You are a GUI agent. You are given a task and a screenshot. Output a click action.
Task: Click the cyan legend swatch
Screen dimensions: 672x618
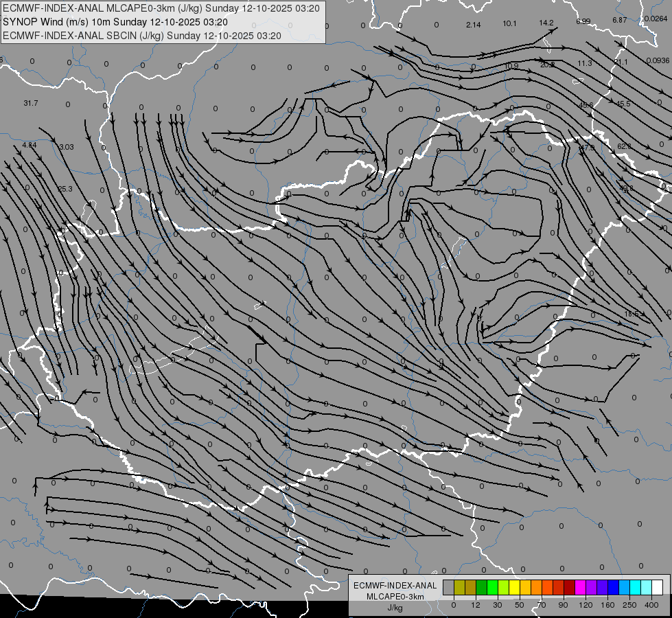pos(636,587)
